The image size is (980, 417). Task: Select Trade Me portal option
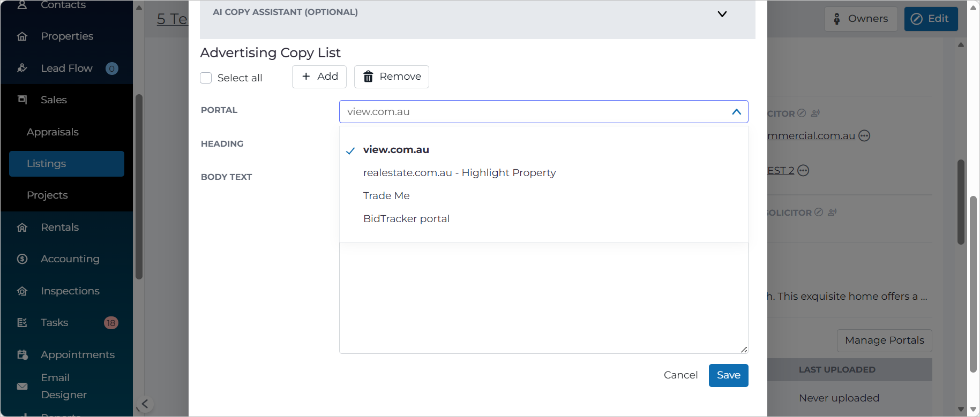(x=386, y=196)
